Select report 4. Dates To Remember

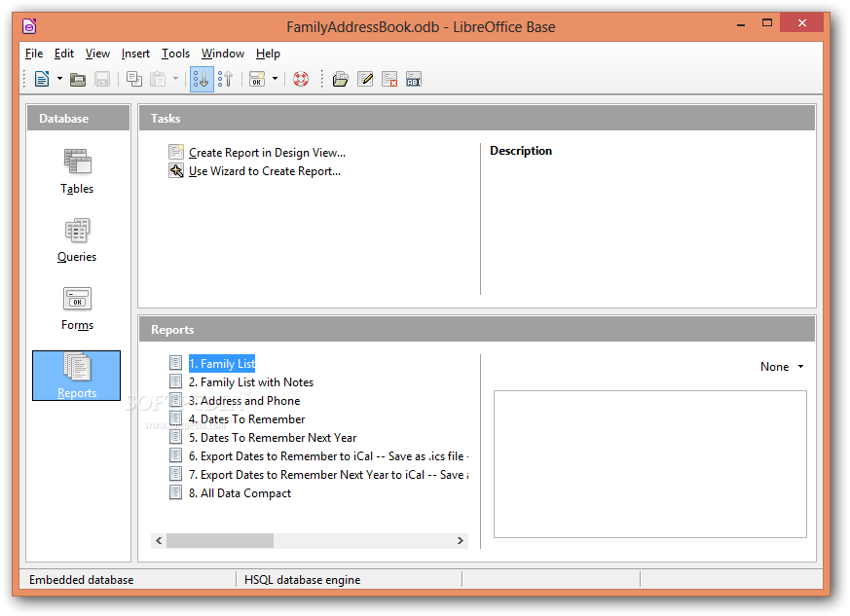coord(246,419)
